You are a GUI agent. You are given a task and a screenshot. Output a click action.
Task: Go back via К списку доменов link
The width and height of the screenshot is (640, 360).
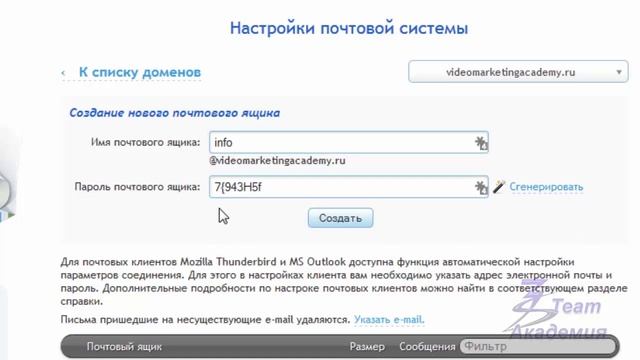140,72
